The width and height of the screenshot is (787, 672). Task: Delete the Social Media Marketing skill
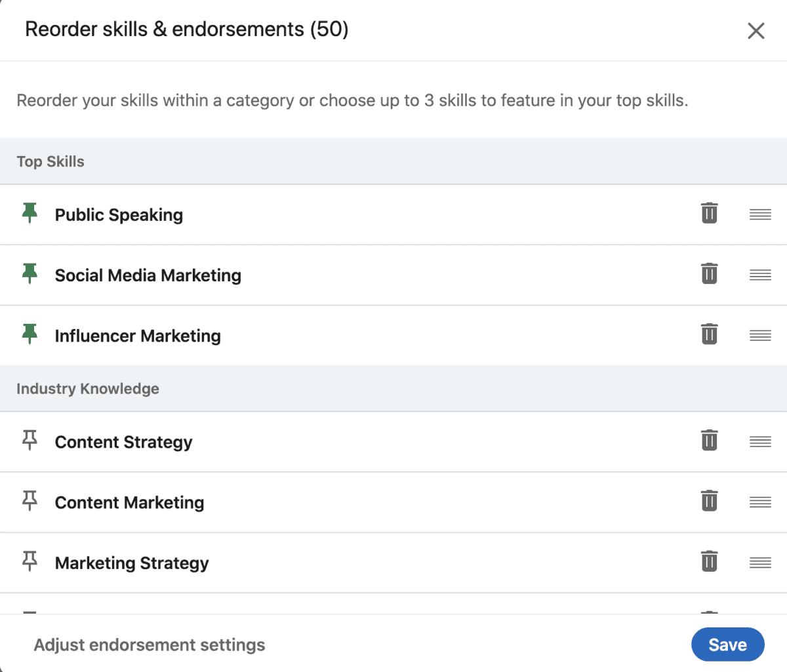(x=709, y=273)
